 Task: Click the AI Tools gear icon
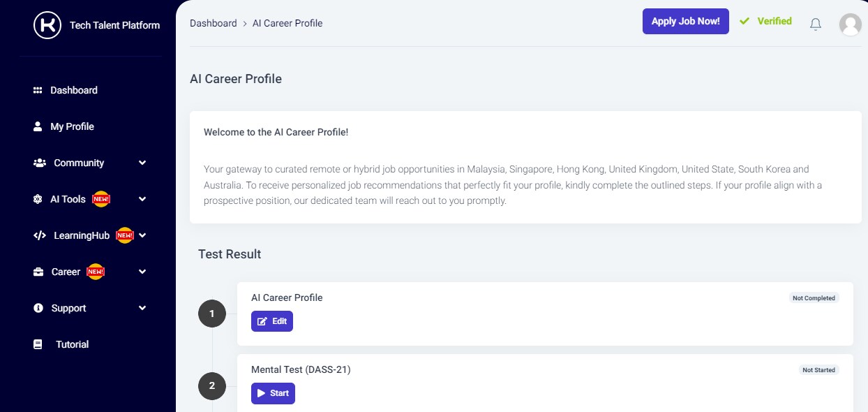coord(38,199)
